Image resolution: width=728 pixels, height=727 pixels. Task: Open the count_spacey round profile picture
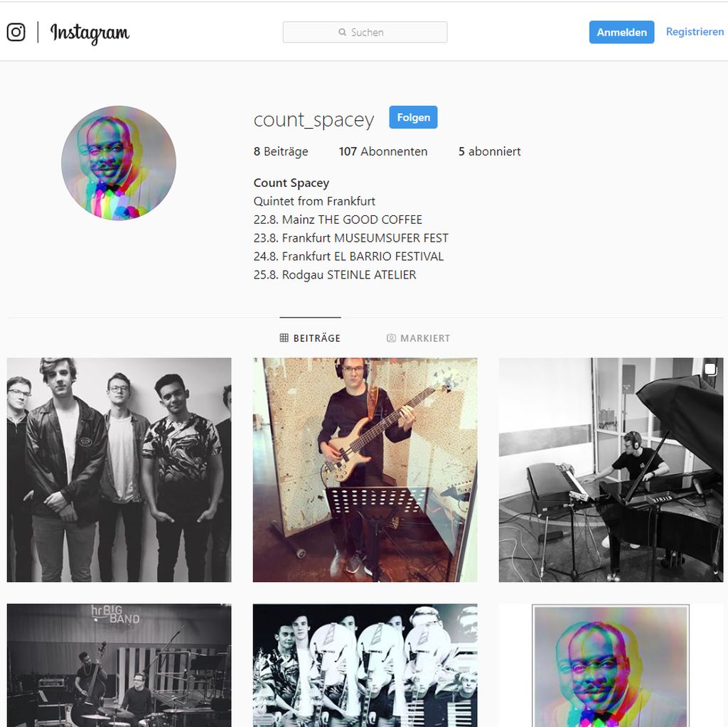[119, 163]
